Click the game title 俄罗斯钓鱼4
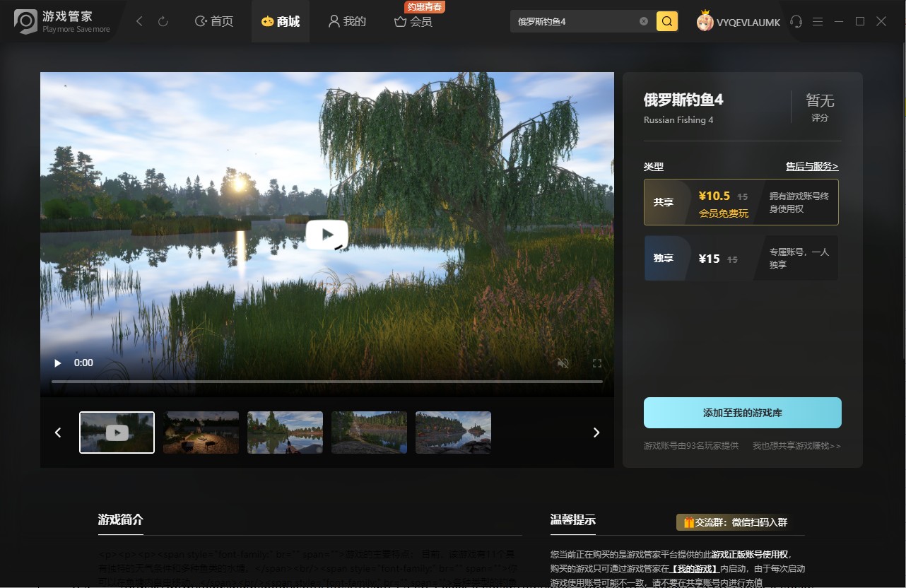Screen dimensions: 906x588 pos(683,100)
